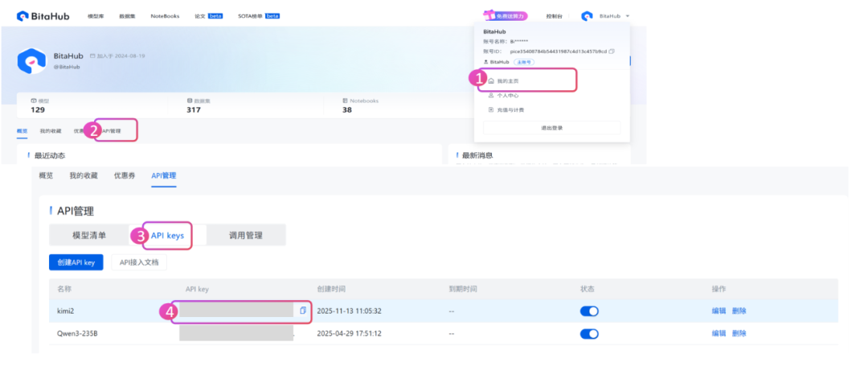Click the 最新消息 section heading
The image size is (868, 387).
click(477, 156)
